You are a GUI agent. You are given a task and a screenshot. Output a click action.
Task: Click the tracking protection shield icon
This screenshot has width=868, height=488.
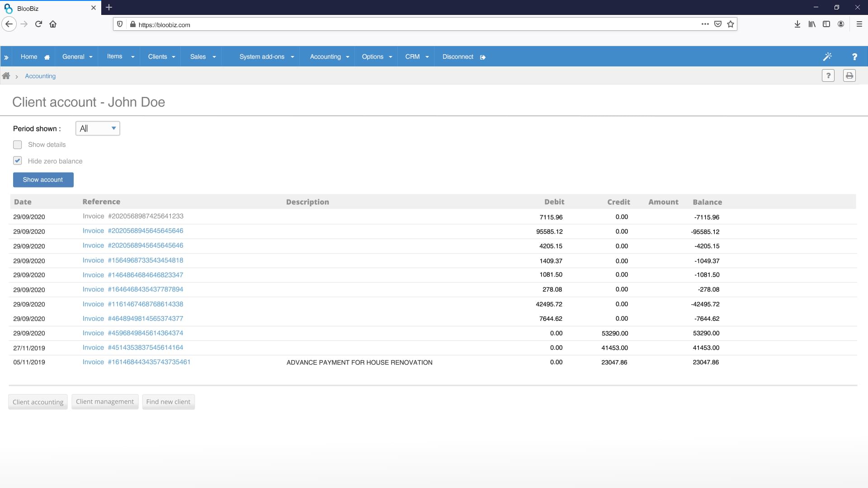120,24
